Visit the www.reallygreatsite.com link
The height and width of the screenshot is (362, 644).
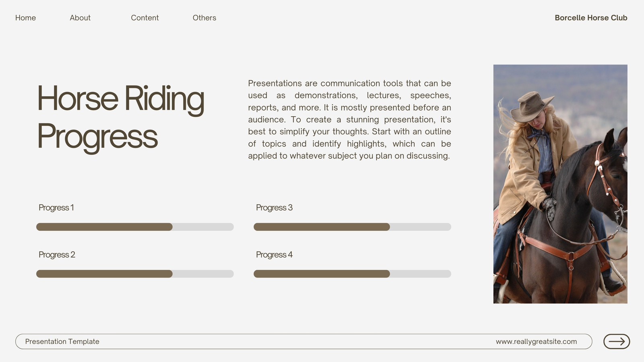(x=536, y=341)
